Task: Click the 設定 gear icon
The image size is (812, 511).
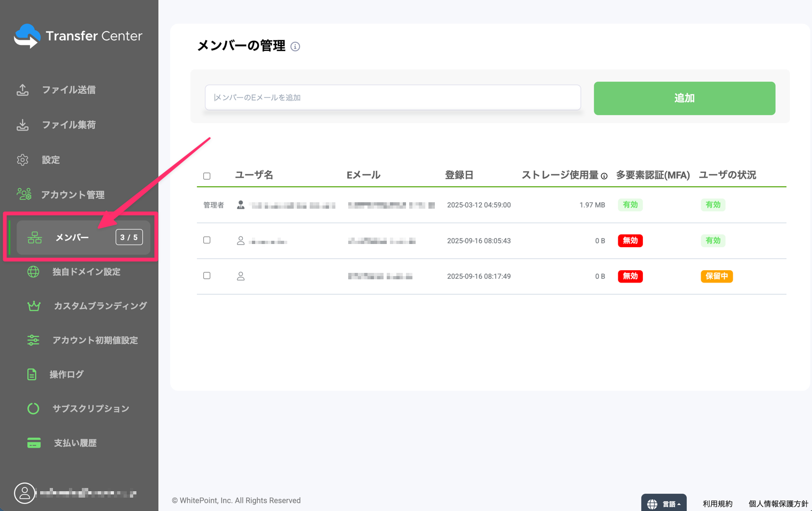Action: pyautogui.click(x=22, y=159)
